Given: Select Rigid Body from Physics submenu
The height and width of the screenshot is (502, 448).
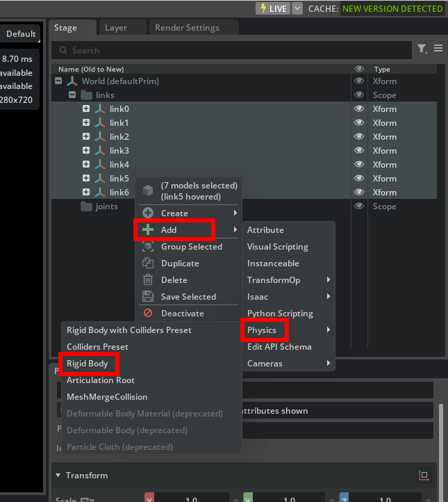Looking at the screenshot, I should point(86,364).
